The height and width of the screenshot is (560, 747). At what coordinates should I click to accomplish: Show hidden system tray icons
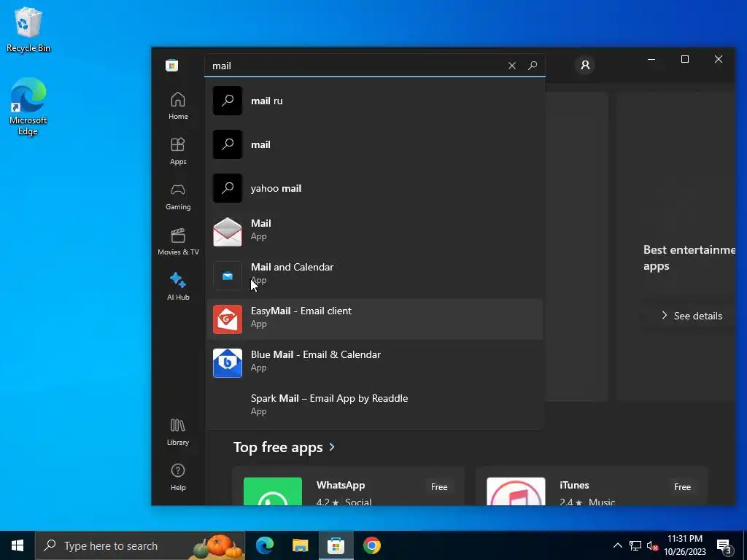pyautogui.click(x=617, y=545)
